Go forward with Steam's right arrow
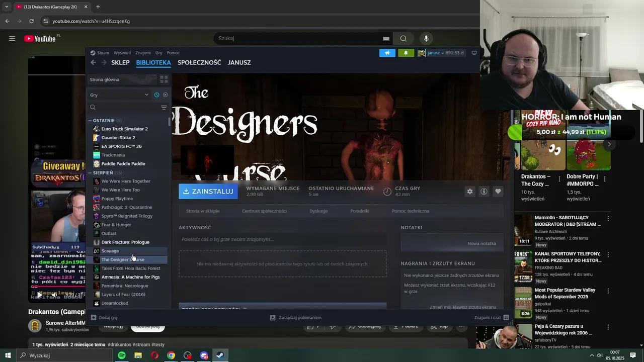This screenshot has width=644, height=362. [x=104, y=62]
